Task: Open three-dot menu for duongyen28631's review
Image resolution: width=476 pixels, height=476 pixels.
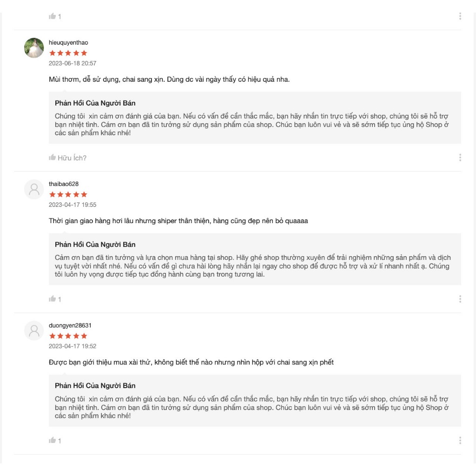Action: (460, 441)
